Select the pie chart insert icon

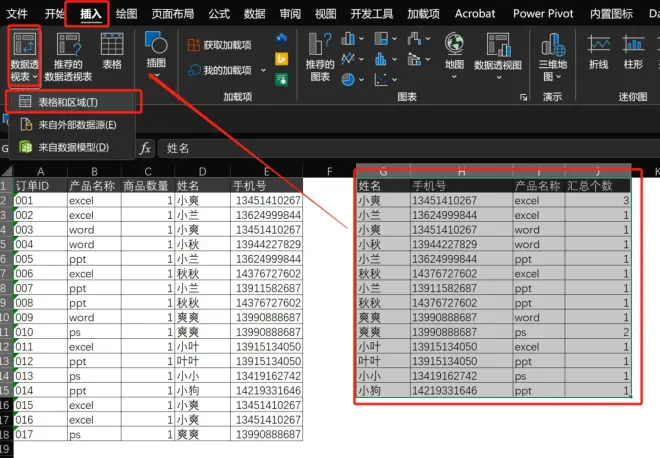(348, 79)
